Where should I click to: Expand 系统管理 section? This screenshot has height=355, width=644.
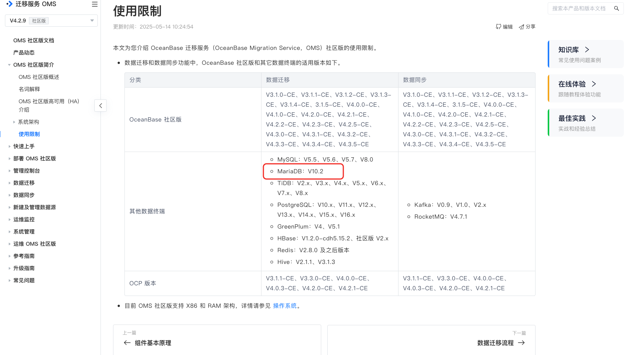pyautogui.click(x=9, y=232)
